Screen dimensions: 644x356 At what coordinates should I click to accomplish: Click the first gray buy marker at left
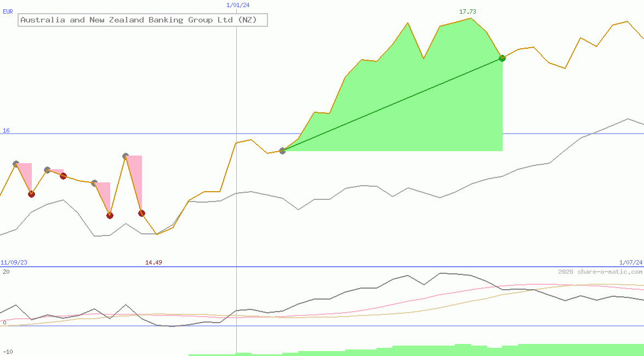16,164
